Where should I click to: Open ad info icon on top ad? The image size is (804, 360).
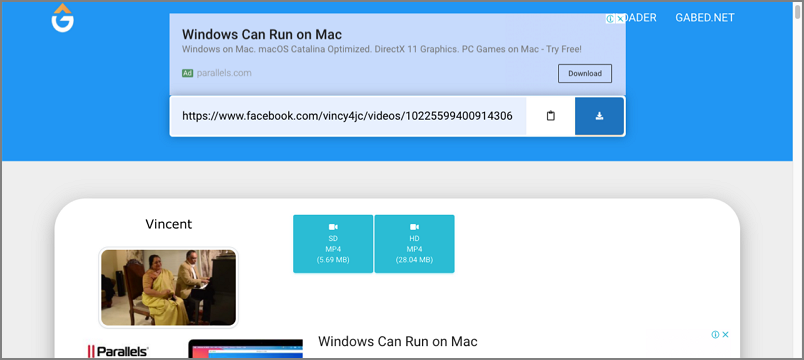tap(610, 19)
